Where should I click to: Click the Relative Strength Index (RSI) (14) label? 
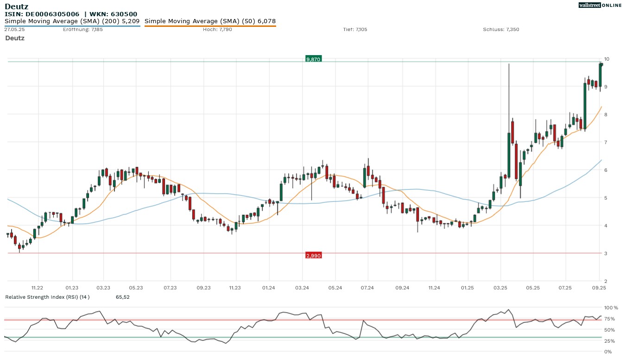point(47,297)
